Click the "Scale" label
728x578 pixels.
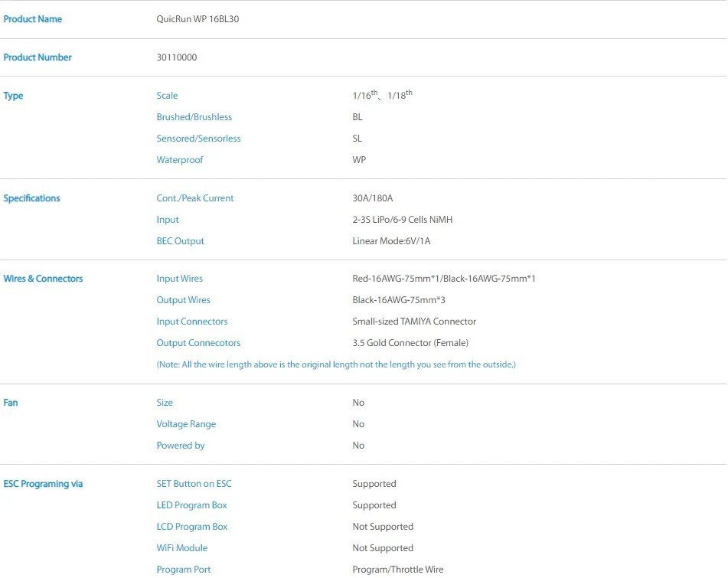pos(167,96)
